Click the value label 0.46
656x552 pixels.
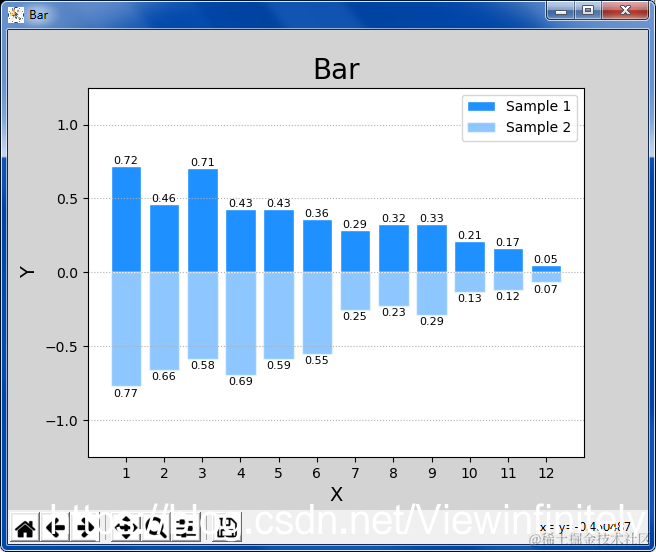tap(164, 198)
